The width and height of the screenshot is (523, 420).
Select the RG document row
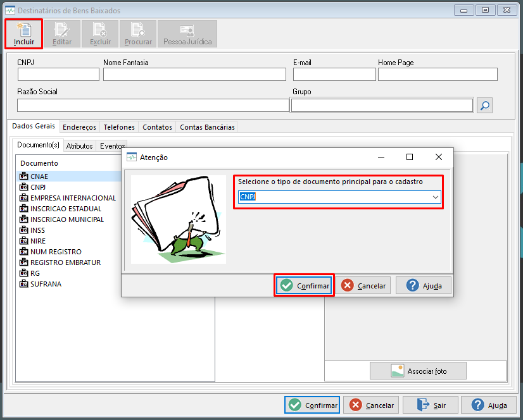(x=69, y=273)
